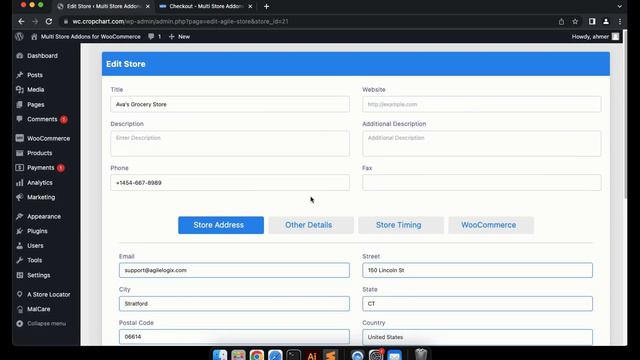The height and width of the screenshot is (360, 640).
Task: Click the Fax field
Action: [x=482, y=182]
